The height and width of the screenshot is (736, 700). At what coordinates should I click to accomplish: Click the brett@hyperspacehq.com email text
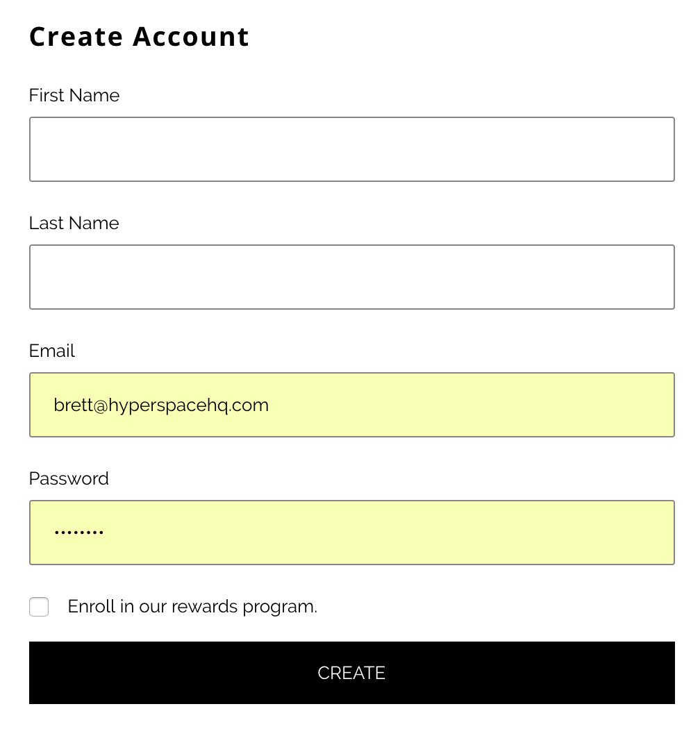pyautogui.click(x=161, y=405)
